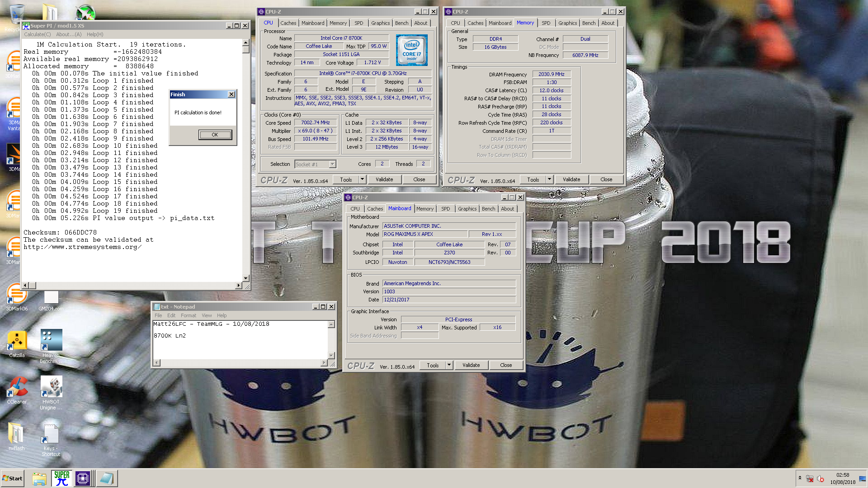Click the Super PI taskbar icon
868x488 pixels.
tap(61, 478)
